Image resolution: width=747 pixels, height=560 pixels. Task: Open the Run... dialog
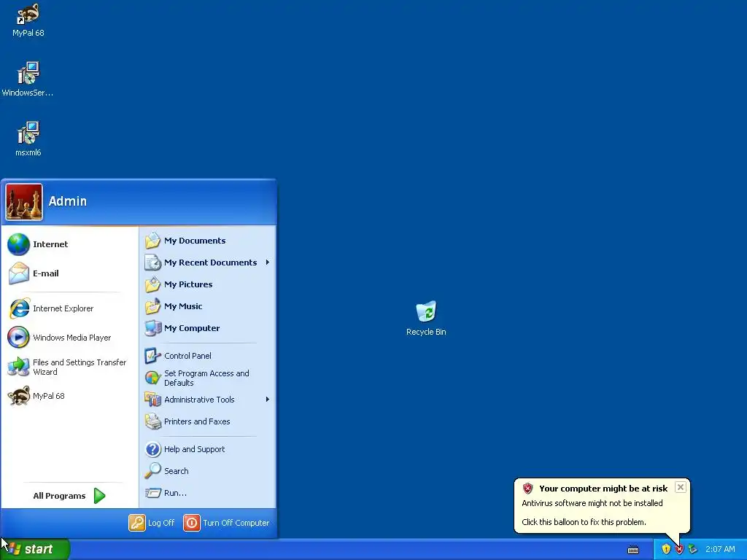[208, 493]
